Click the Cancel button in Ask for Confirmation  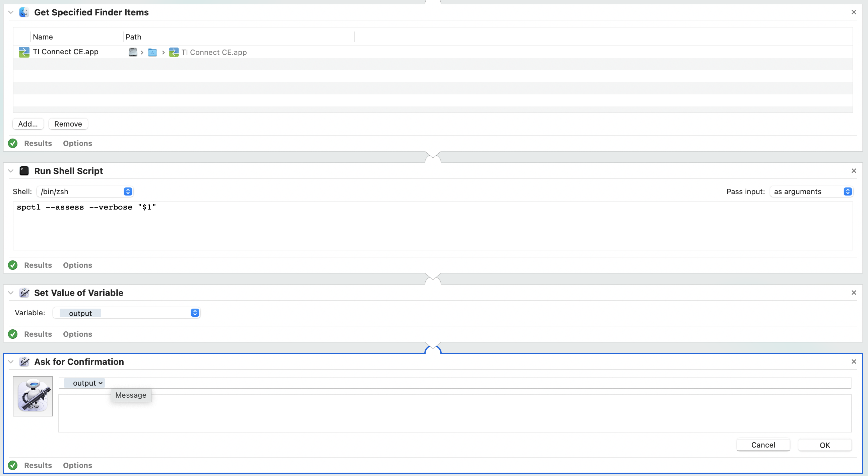pos(763,445)
